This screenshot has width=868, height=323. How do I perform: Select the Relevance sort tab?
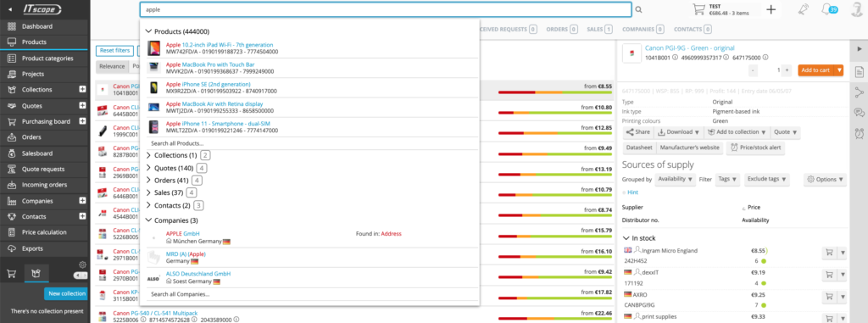112,66
